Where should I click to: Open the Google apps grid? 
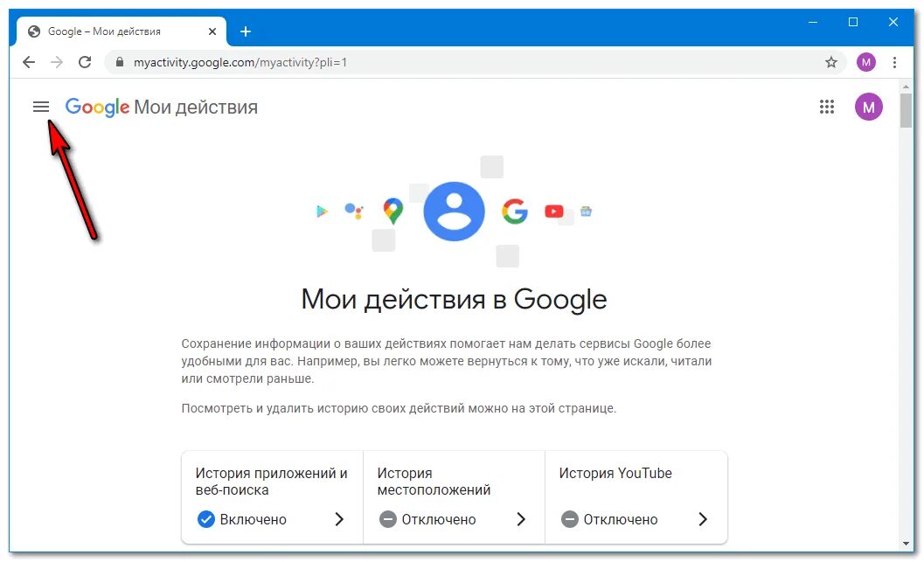coord(827,107)
